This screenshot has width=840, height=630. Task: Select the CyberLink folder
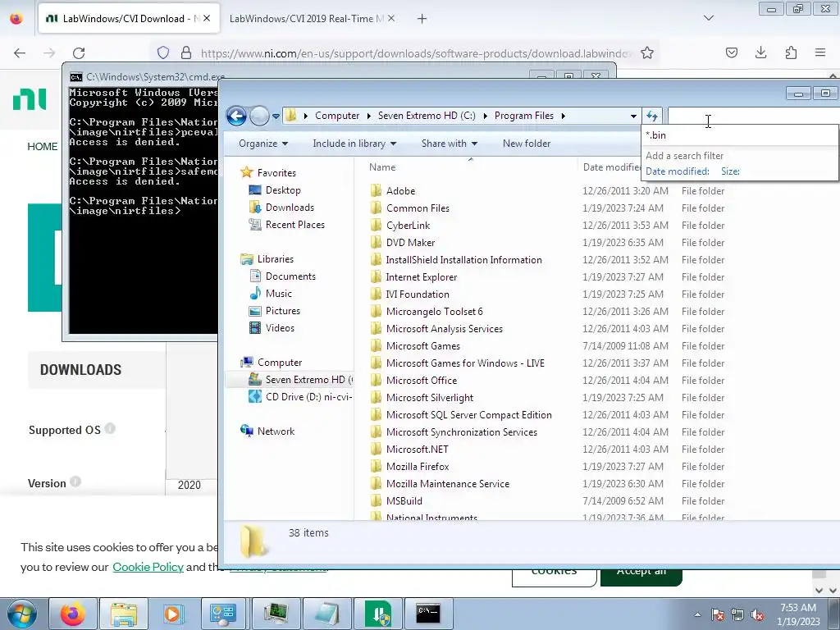[x=408, y=226]
